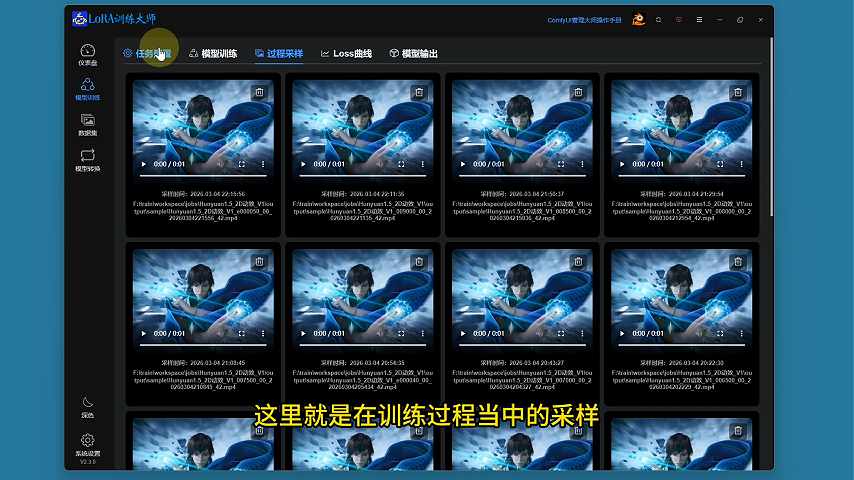The image size is (854, 480).
Task: Click the seek bar of the 22:15:56 video
Action: coord(203,176)
